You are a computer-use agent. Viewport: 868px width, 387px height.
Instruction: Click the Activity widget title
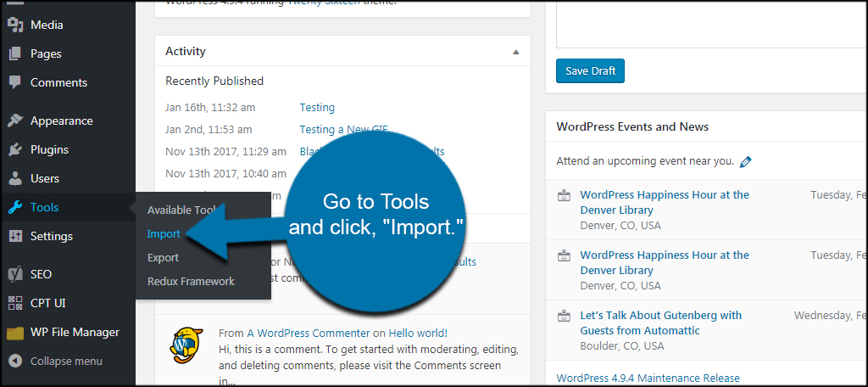[x=186, y=51]
